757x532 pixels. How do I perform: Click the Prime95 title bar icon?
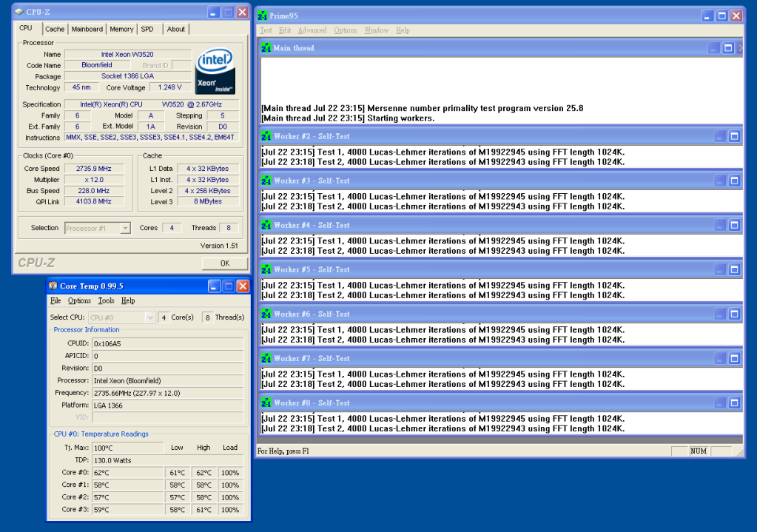[x=263, y=16]
